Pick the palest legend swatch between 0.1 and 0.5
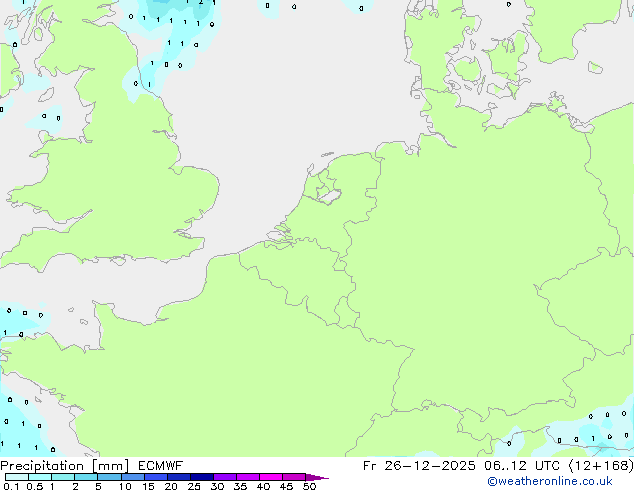This screenshot has height=490, width=634. tap(17, 477)
